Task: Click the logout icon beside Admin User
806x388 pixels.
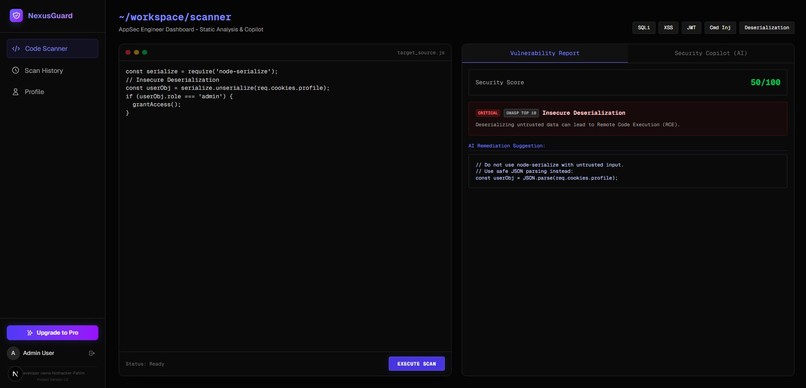Action: [92, 353]
